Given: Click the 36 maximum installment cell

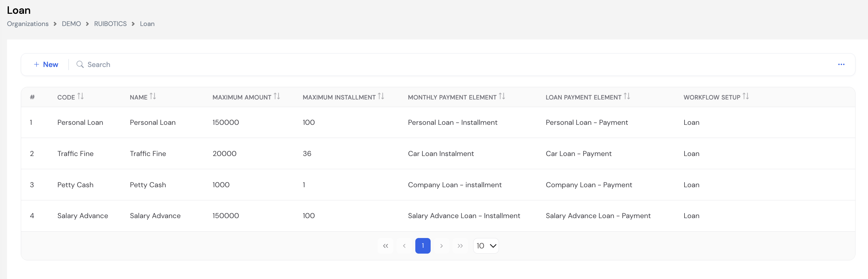Looking at the screenshot, I should (307, 154).
